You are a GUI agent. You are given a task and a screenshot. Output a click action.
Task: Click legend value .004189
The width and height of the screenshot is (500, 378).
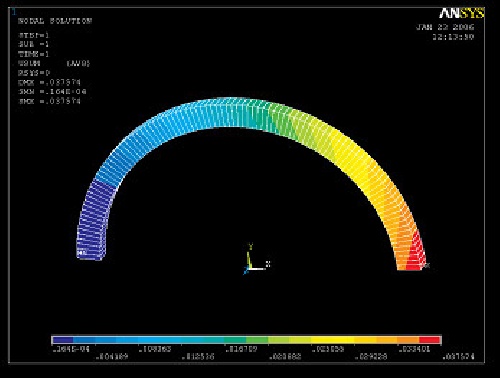(112, 357)
